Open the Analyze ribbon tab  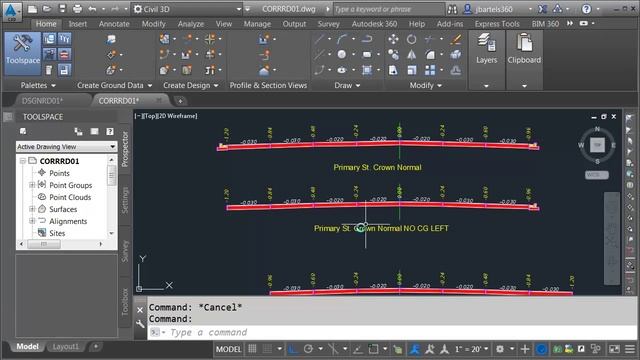tap(191, 24)
